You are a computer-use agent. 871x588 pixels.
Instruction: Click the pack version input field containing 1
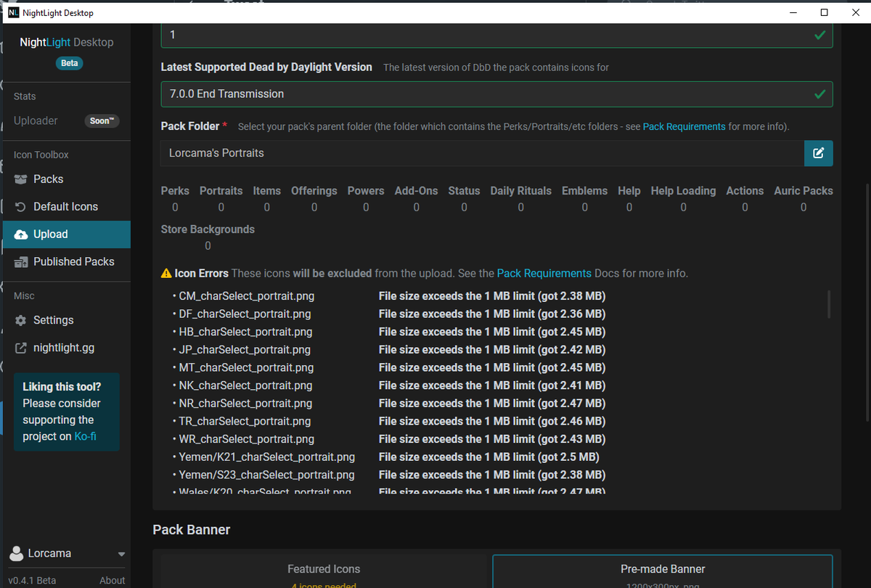pos(496,35)
